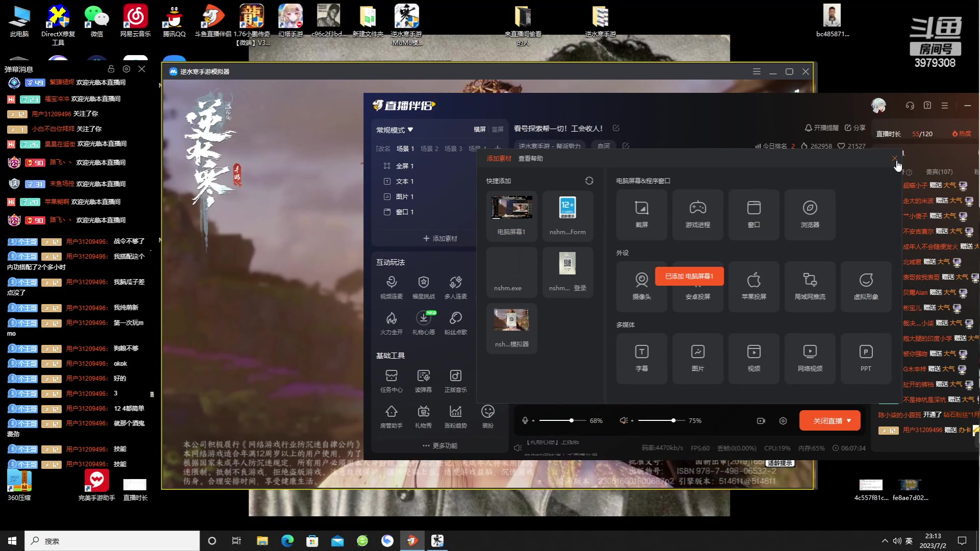Open the 读弹幕 danmu reader tool
This screenshot has width=980, height=551.
[424, 381]
